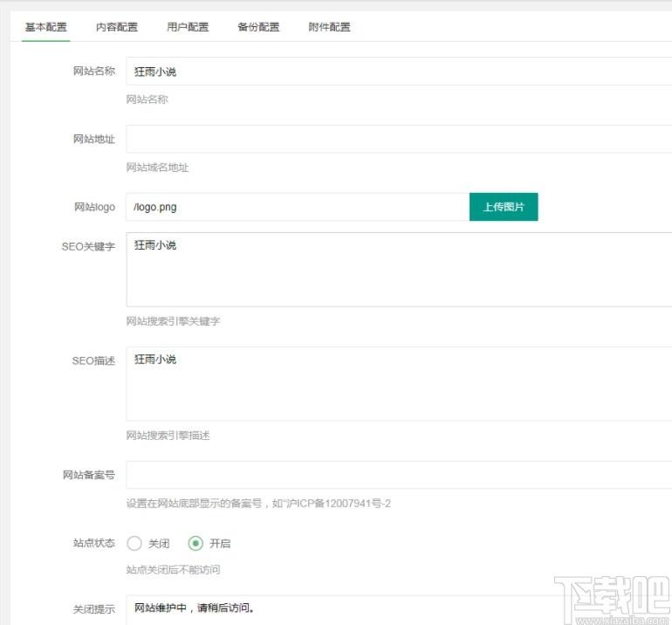Click the 网站logo label
672x625 pixels.
point(95,207)
